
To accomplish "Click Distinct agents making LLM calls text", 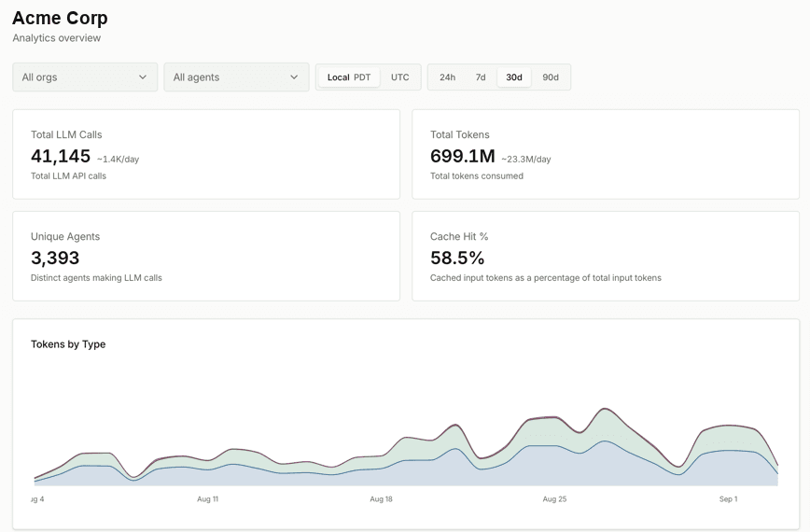I will (96, 278).
